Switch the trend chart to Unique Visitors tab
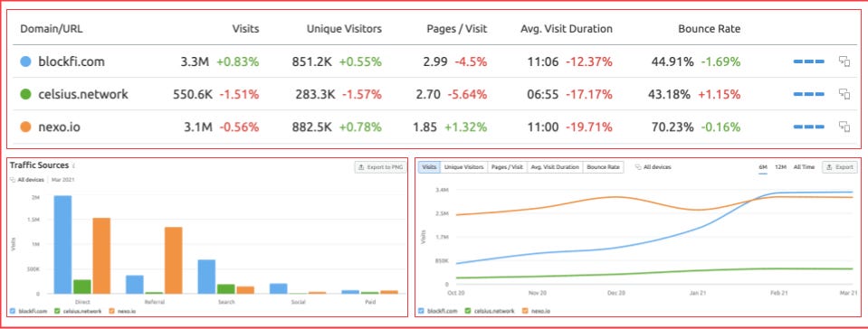The image size is (868, 329). 464,166
